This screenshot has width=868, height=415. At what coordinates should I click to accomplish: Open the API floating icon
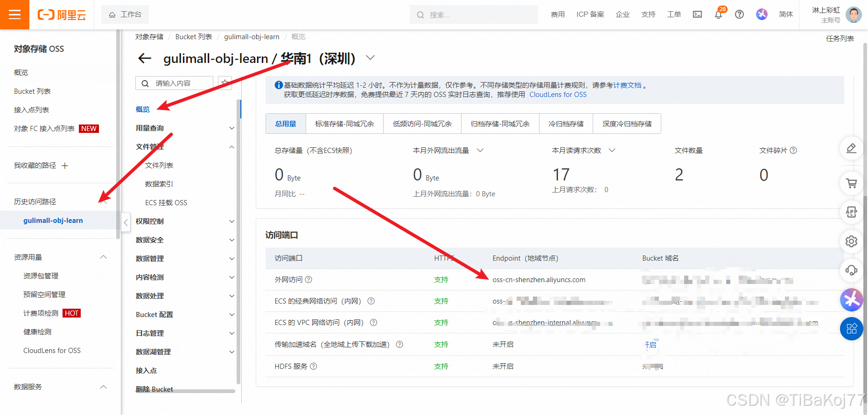851,212
